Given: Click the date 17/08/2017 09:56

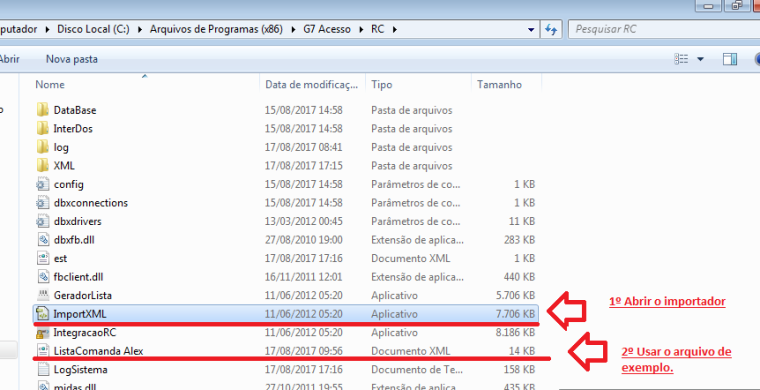Looking at the screenshot, I should point(303,351).
